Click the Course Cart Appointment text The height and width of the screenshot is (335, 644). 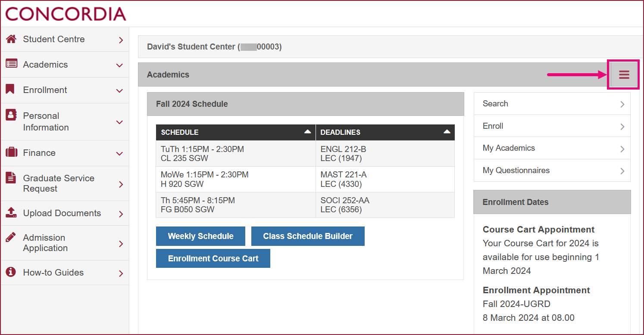[x=538, y=230]
